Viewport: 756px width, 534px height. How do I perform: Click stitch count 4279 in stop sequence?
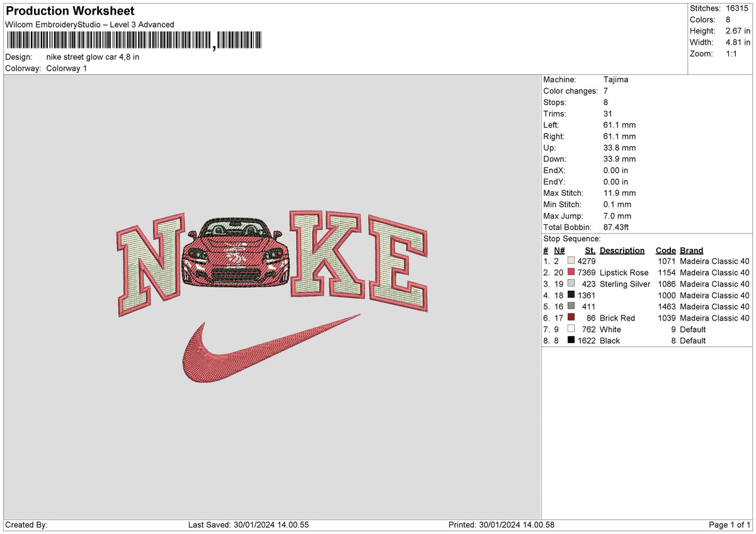pyautogui.click(x=586, y=261)
